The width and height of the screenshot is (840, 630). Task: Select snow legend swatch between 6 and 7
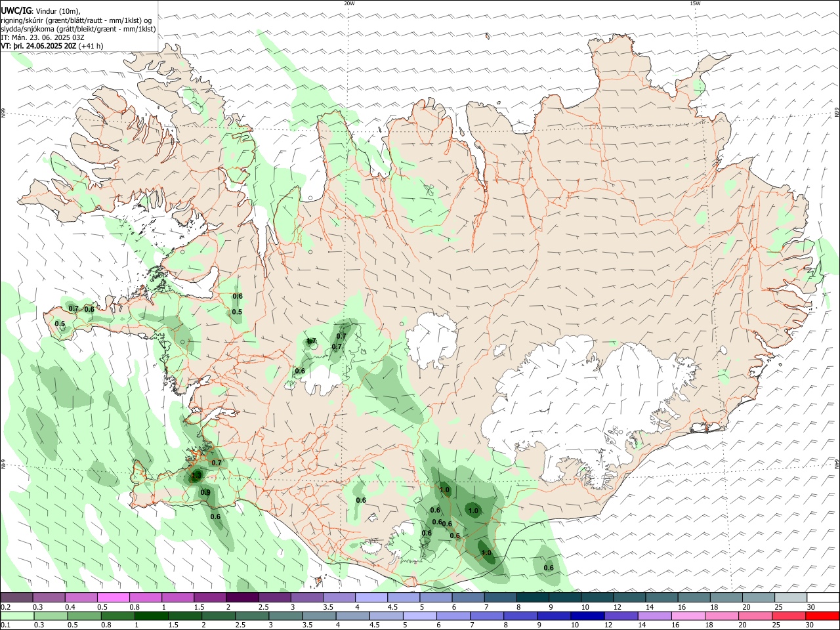tap(467, 598)
